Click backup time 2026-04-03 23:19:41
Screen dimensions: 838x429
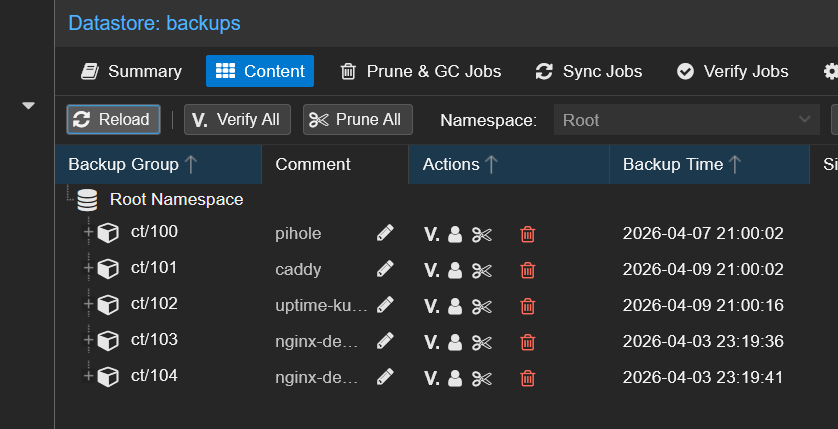[x=703, y=378]
